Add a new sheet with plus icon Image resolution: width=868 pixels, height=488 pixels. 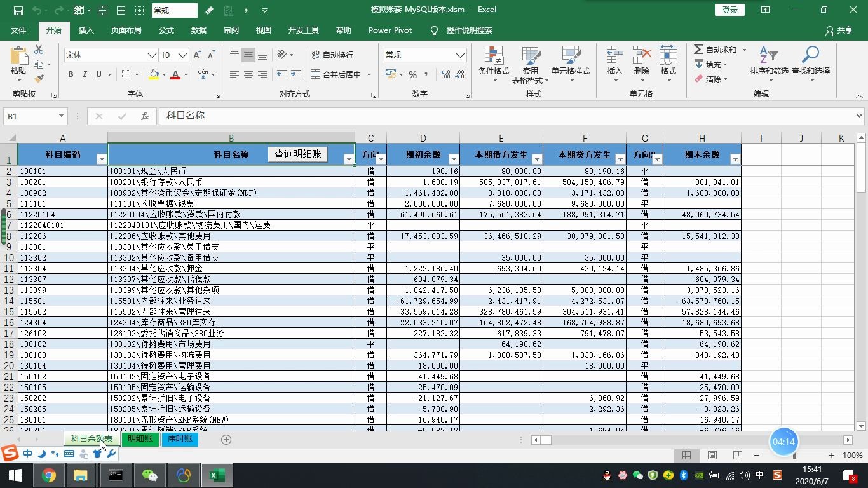[226, 439]
